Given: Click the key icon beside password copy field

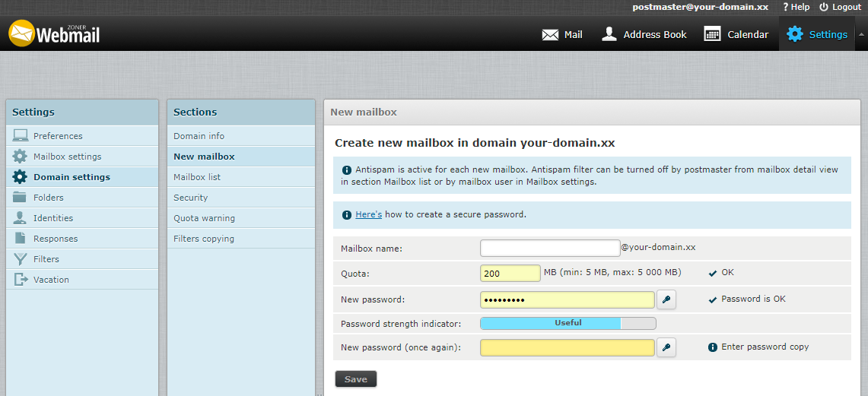Looking at the screenshot, I should [x=666, y=347].
